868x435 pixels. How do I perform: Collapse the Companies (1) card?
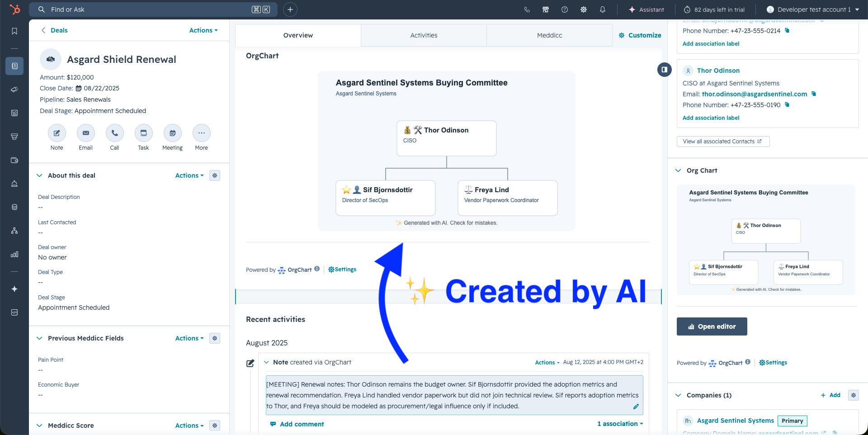678,395
